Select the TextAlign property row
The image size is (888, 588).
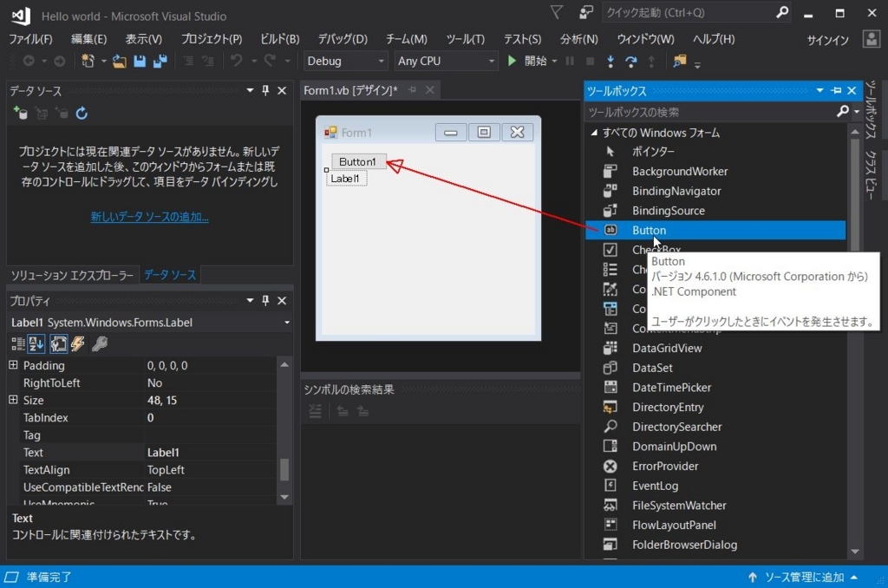(141, 469)
